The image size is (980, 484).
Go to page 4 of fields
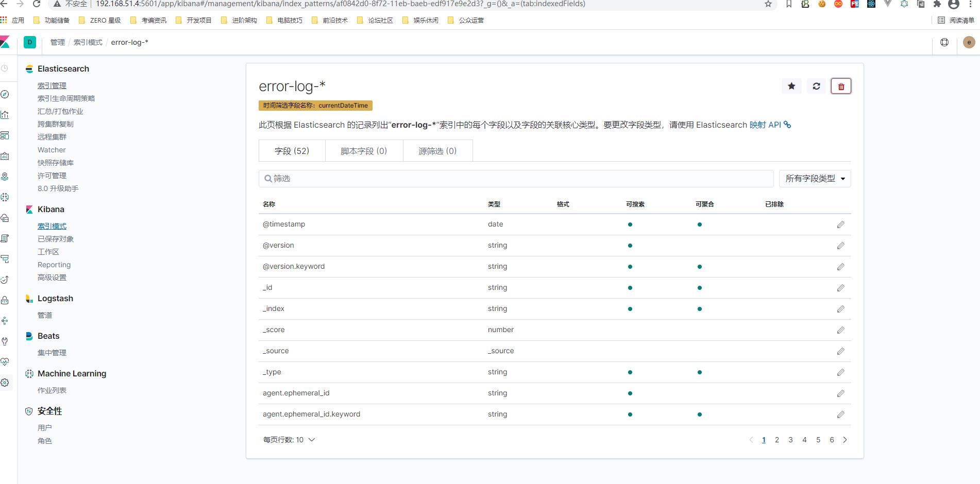[x=804, y=440]
